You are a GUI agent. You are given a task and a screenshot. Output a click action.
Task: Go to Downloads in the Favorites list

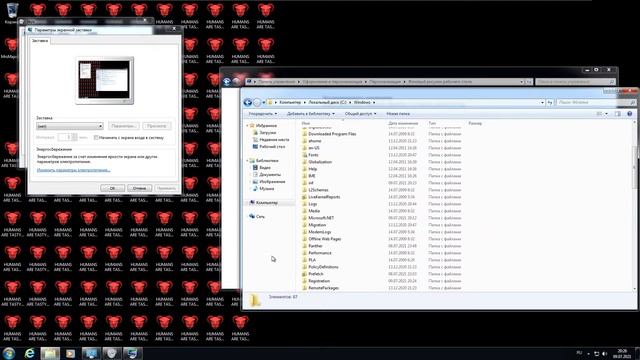pyautogui.click(x=267, y=133)
